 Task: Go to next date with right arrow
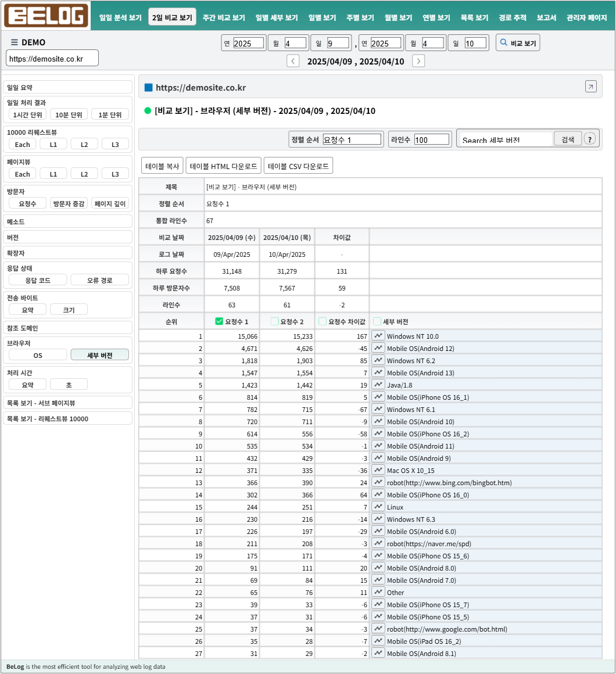(x=418, y=61)
